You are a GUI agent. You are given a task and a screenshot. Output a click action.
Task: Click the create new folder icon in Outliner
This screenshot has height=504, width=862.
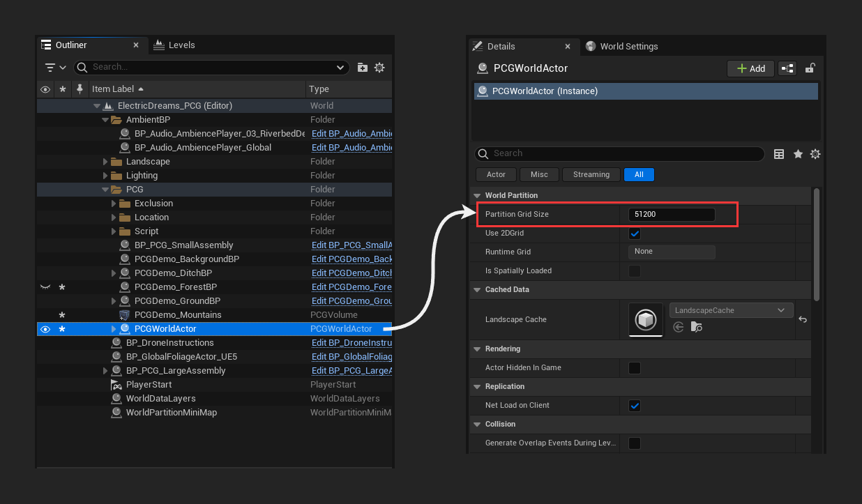(362, 68)
